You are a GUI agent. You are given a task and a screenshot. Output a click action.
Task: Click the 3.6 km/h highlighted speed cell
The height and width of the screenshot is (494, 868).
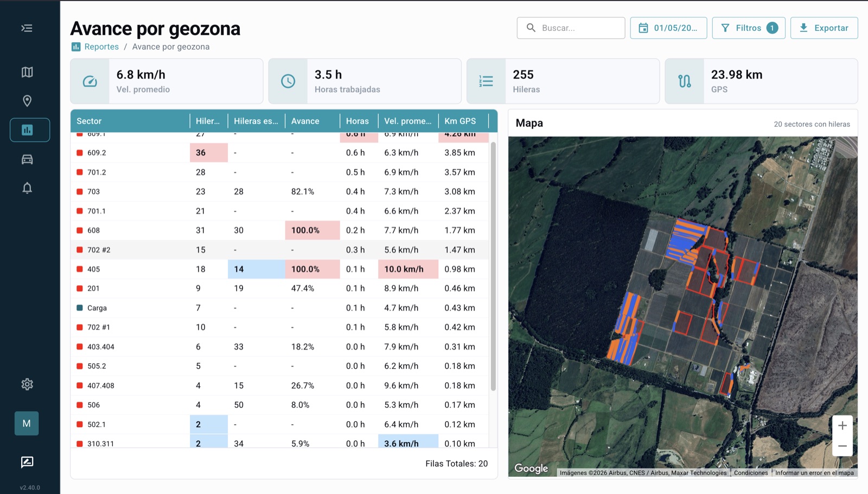point(408,441)
